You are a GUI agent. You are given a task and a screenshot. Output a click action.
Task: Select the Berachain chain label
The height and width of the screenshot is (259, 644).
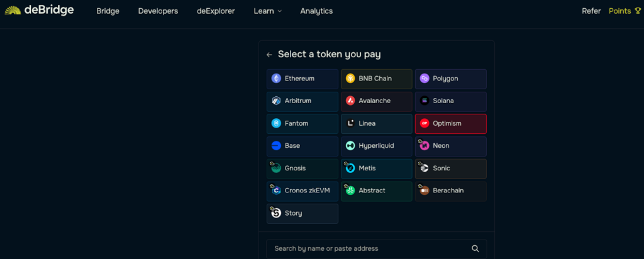(x=449, y=191)
